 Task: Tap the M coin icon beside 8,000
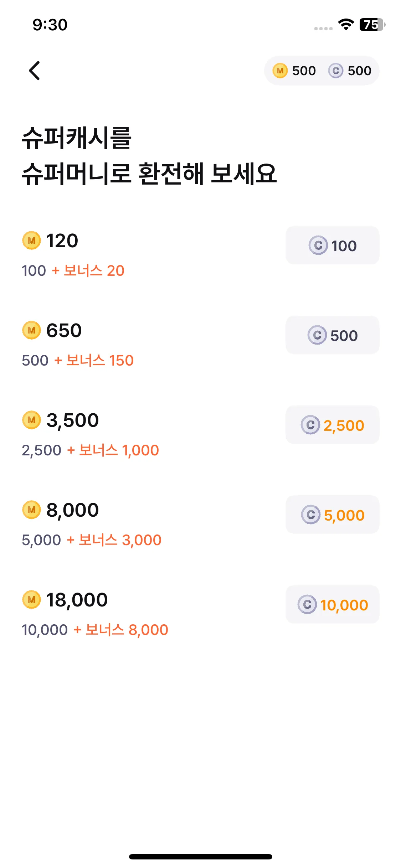click(31, 510)
